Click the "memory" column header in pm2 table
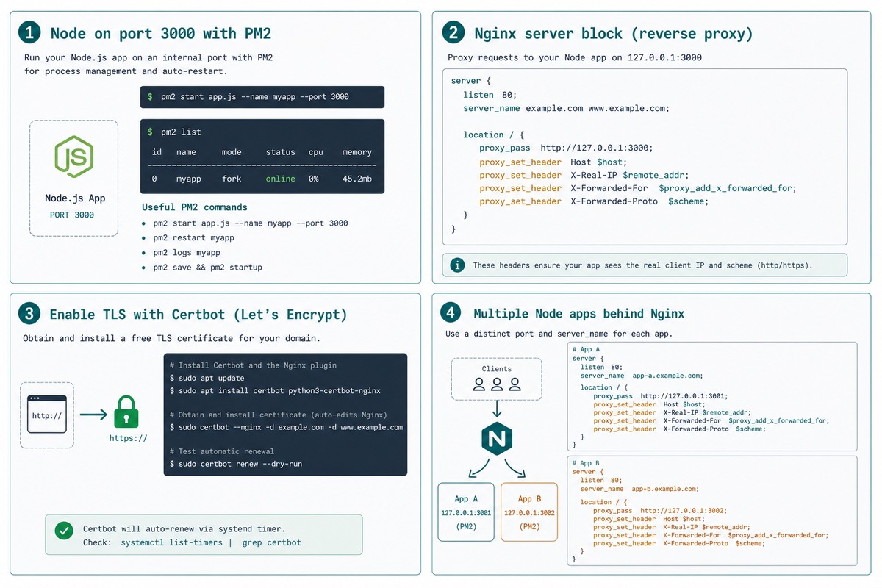The width and height of the screenshot is (882, 588). click(x=357, y=152)
